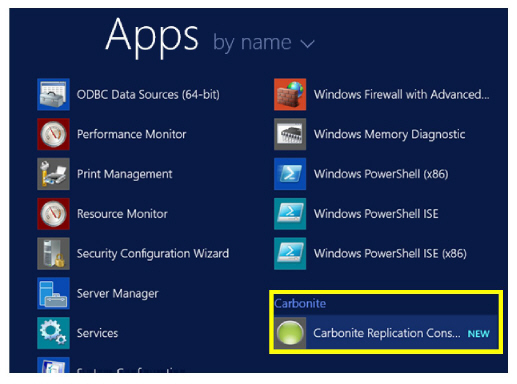Select the 'Windows PowerShell ISE' label
Image resolution: width=517 pixels, height=384 pixels.
(x=376, y=214)
